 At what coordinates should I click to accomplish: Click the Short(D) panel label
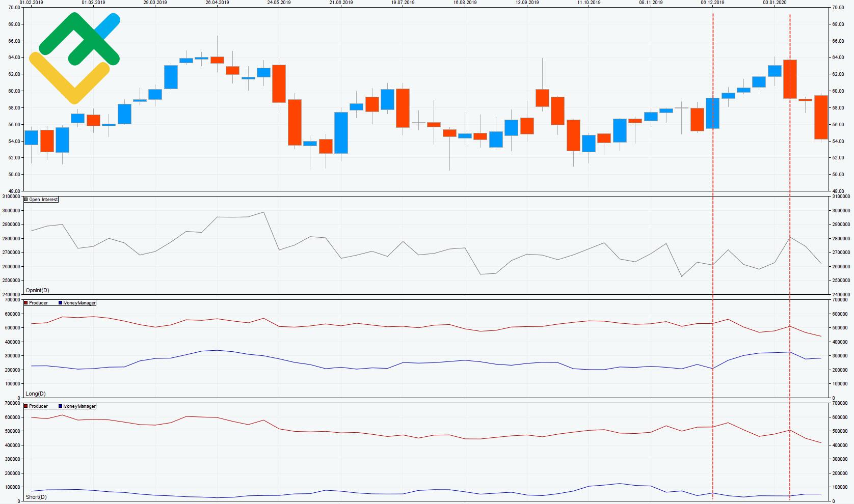pos(36,497)
